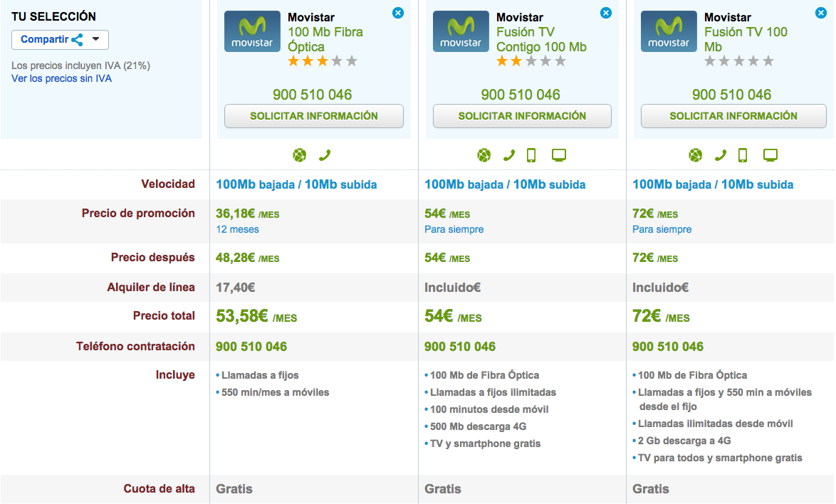
Task: Select the 48,28€ price after promotion
Action: pos(247,258)
